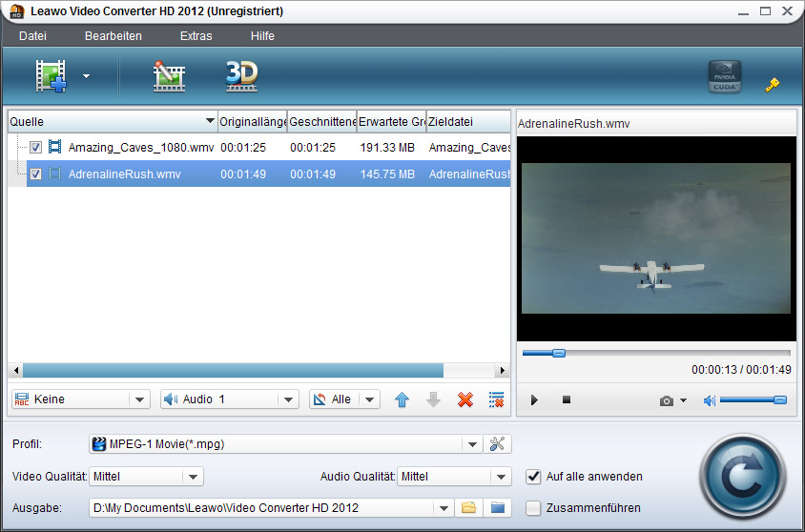The height and width of the screenshot is (532, 805).
Task: Move selected file down with gray arrow
Action: tap(433, 399)
